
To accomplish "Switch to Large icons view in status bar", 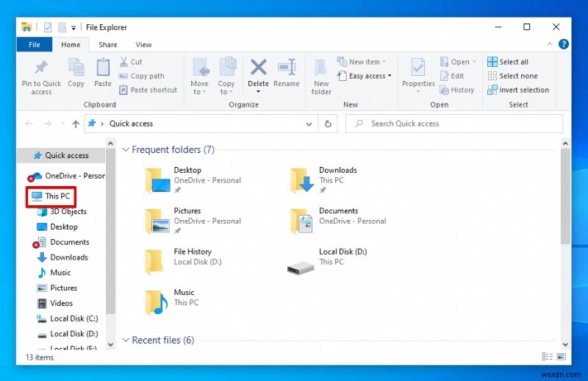I will (562, 357).
